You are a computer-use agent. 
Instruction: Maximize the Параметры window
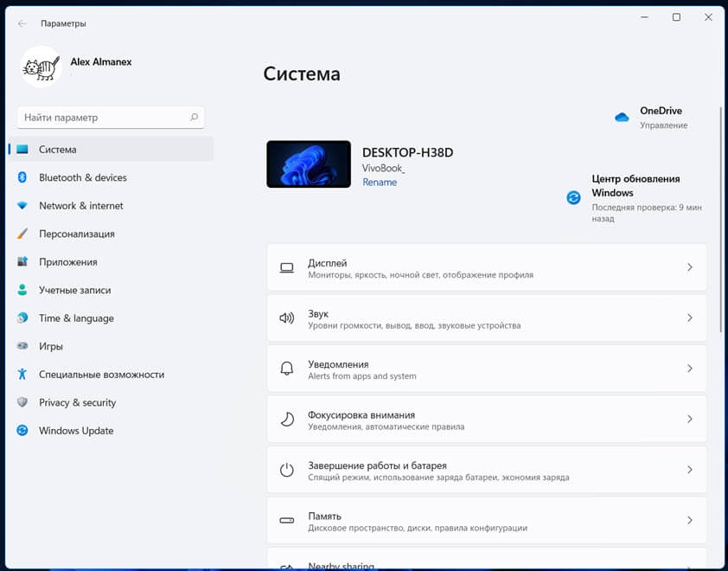point(676,17)
